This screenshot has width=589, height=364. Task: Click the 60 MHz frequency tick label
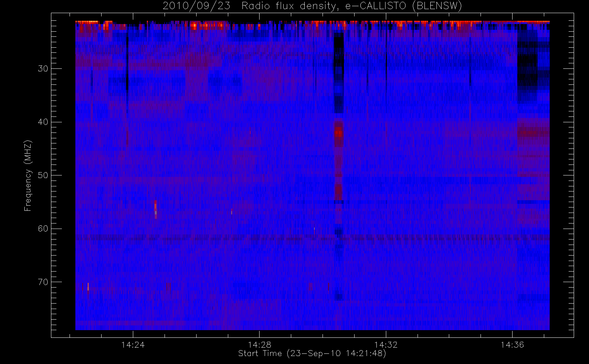click(43, 229)
